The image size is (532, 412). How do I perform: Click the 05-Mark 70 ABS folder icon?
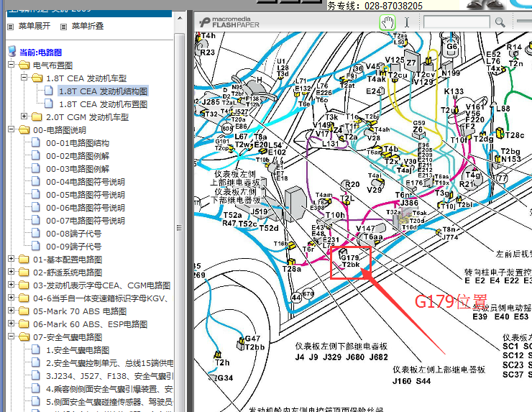[24, 311]
